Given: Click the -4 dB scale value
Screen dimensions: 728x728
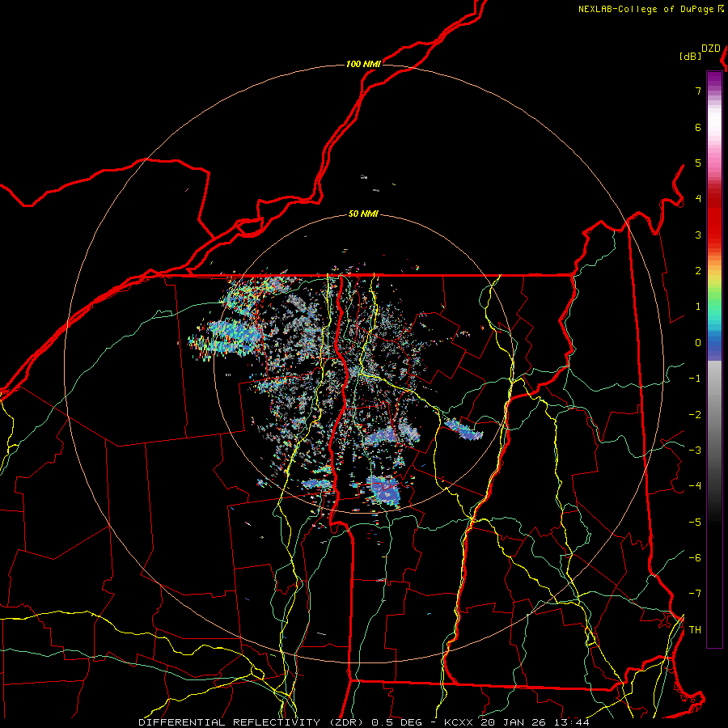Looking at the screenshot, I should 695,486.
